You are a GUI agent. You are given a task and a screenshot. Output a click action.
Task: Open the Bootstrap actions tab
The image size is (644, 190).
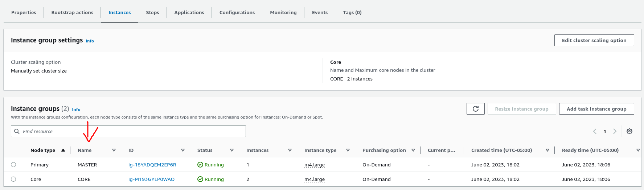coord(72,12)
